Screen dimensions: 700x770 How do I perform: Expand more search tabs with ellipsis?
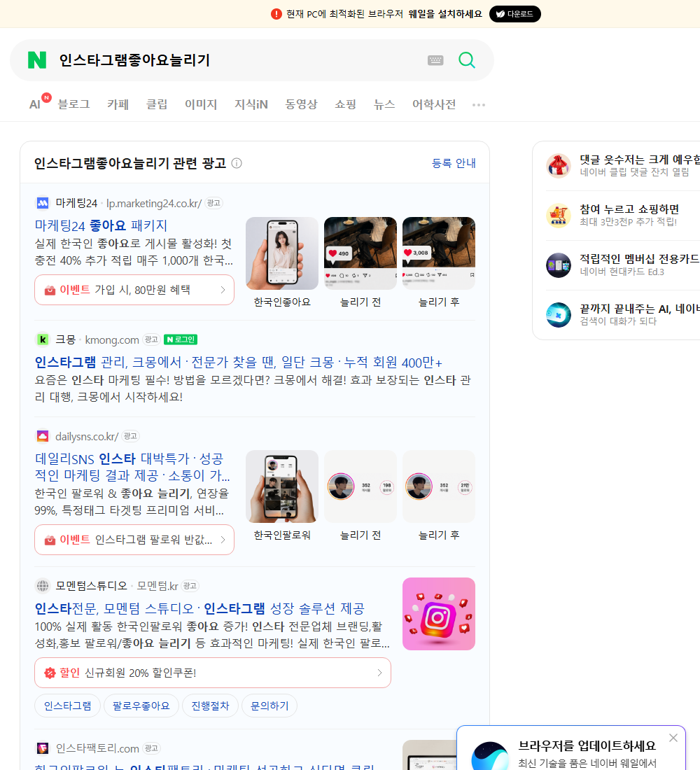[x=479, y=104]
